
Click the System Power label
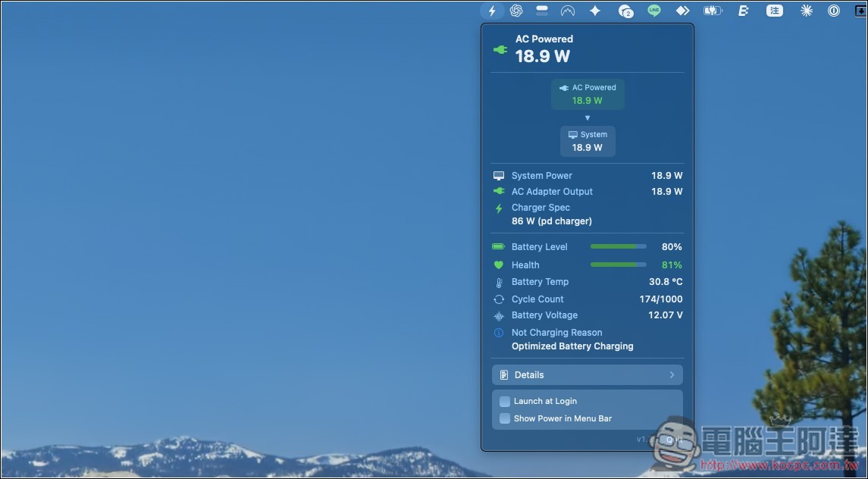coord(541,176)
